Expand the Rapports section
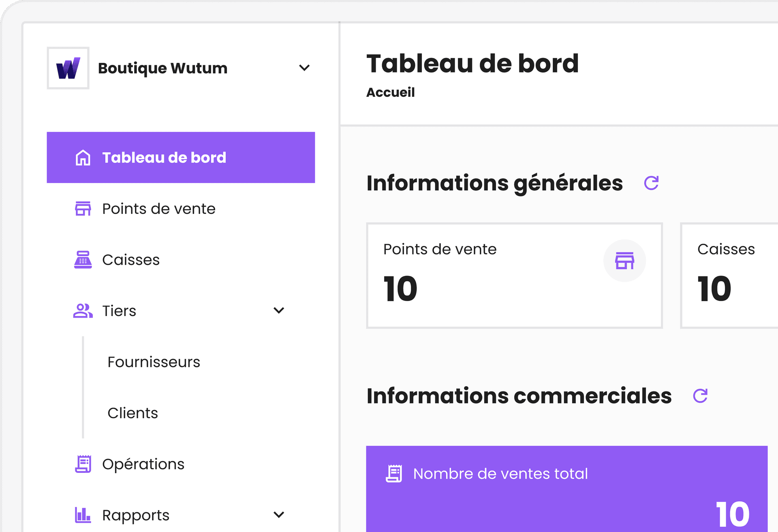Viewport: 778px width, 532px height. [x=278, y=515]
